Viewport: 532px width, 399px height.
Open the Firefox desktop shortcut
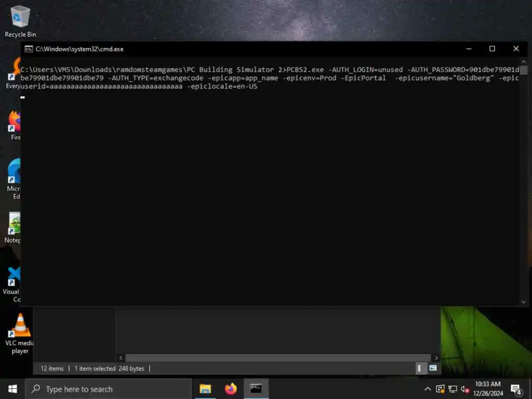pos(14,125)
